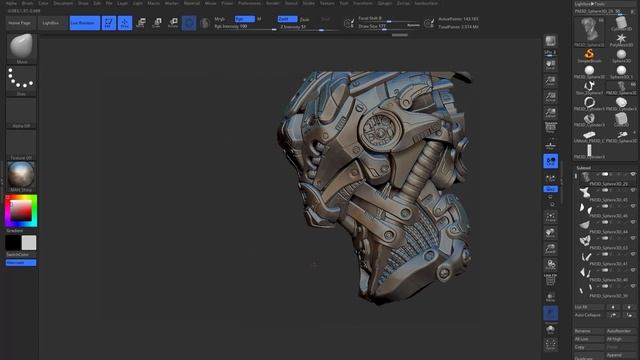This screenshot has width=640, height=360.
Task: Select the white main color swatch
Action: [29, 242]
